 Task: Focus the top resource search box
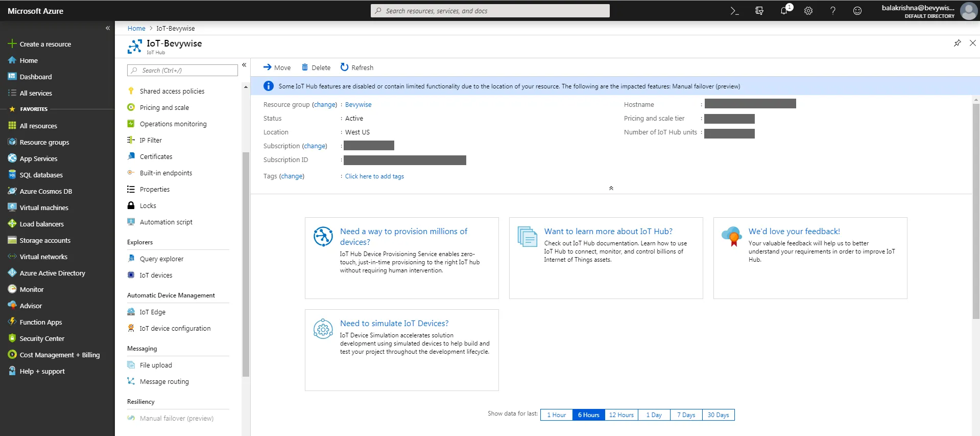(490, 11)
